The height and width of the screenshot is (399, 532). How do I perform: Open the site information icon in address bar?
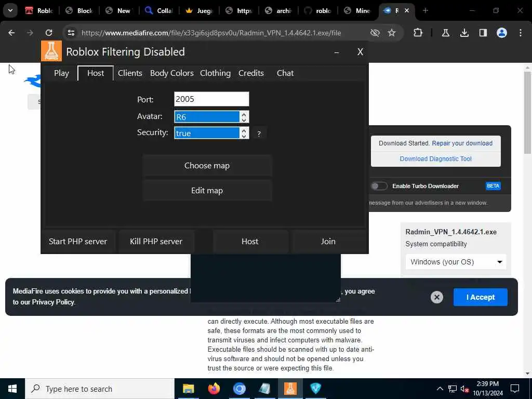click(71, 33)
